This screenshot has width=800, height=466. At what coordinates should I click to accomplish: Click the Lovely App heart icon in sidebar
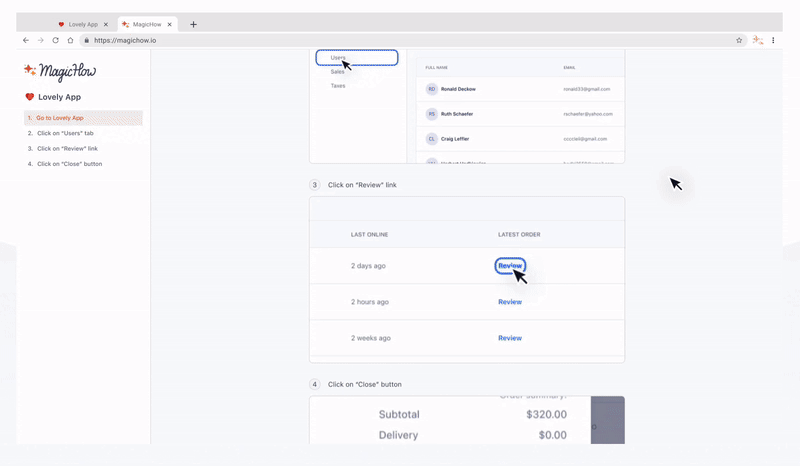point(30,97)
